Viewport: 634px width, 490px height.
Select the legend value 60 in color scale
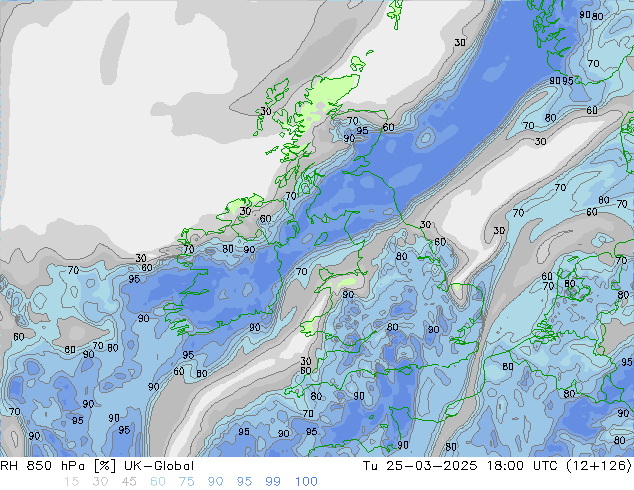[158, 482]
